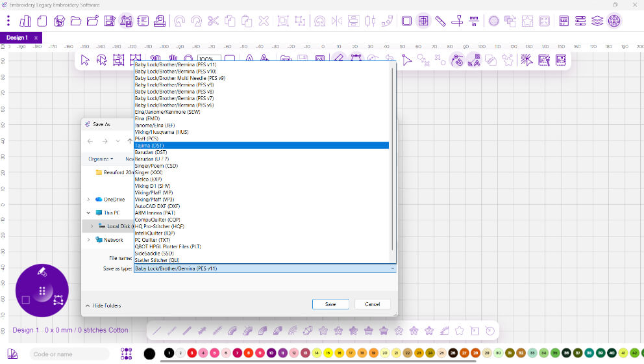Image resolution: width=644 pixels, height=364 pixels.
Task: Choose Statler Stitcher (QLI) format
Action: pos(261,260)
